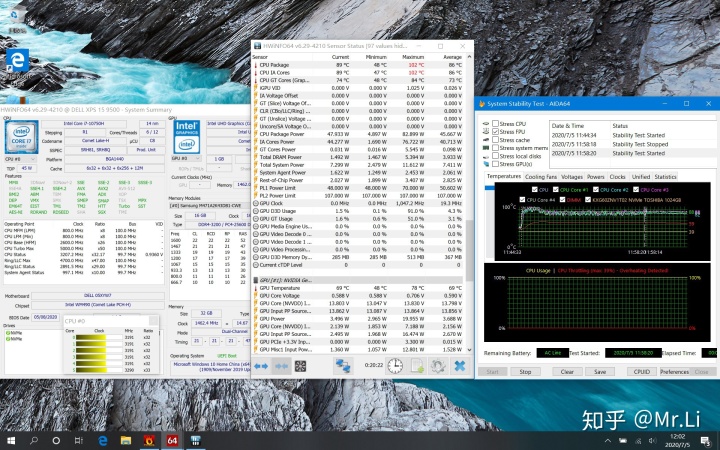Viewport: 720px width, 450px height.
Task: Open AIDA64 Preferences
Action: 675,372
